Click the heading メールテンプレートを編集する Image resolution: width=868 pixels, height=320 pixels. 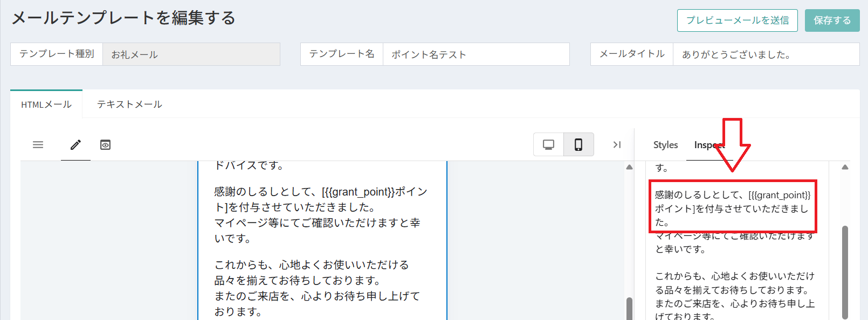(x=123, y=18)
